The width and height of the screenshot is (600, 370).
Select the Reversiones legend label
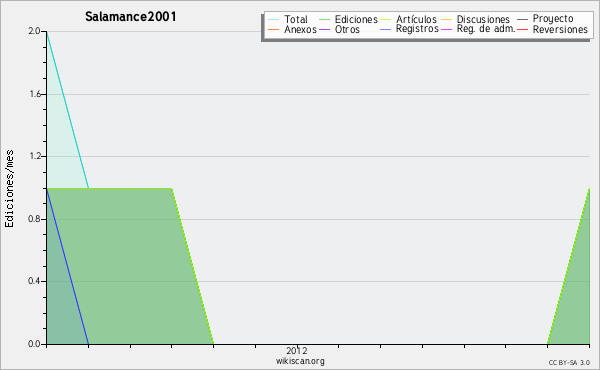(x=560, y=29)
